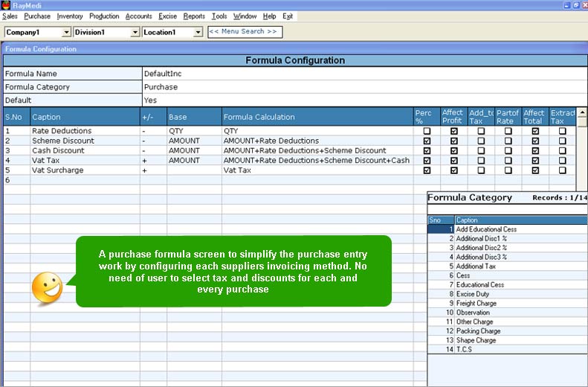Click the Formula Calculation column header
The image size is (588, 387).
coord(317,117)
